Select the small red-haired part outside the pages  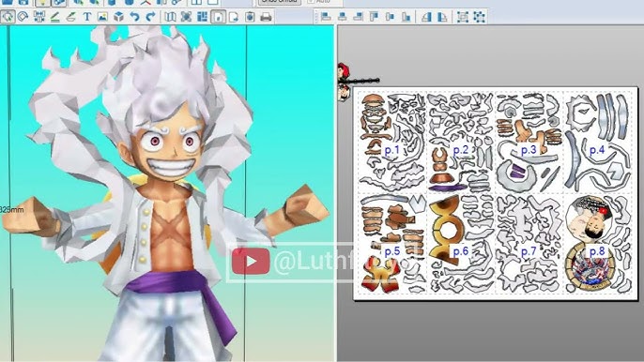click(344, 72)
